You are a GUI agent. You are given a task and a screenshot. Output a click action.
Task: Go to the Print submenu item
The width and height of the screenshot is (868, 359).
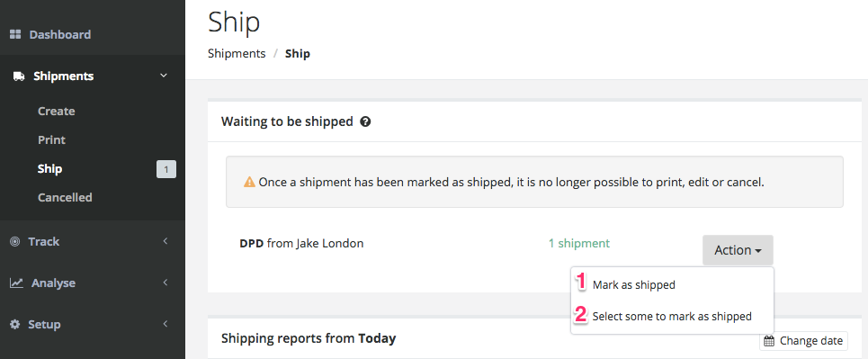point(51,139)
